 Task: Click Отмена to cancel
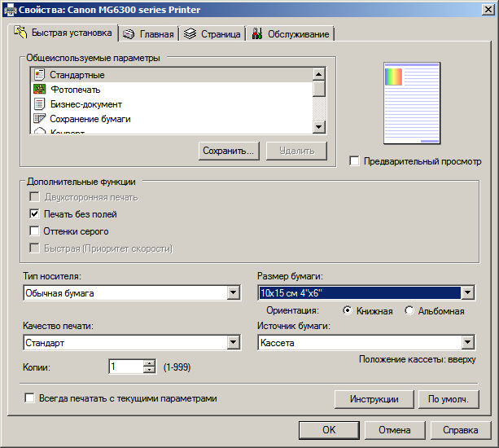(x=395, y=430)
